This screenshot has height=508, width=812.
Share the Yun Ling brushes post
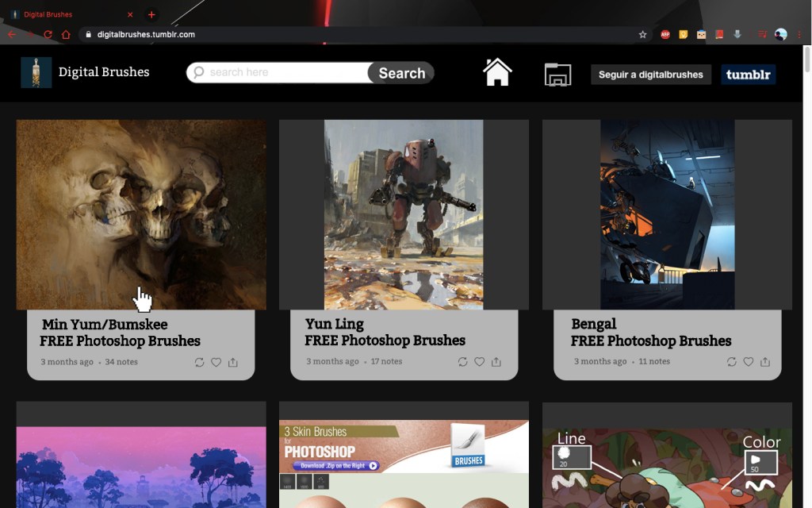(x=496, y=362)
